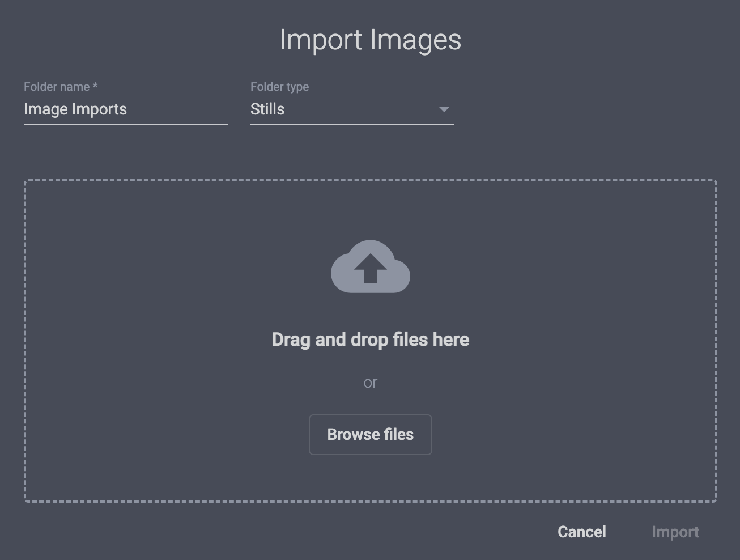Click the blank space between Stills and arrow
This screenshot has height=560, width=740.
[363, 109]
